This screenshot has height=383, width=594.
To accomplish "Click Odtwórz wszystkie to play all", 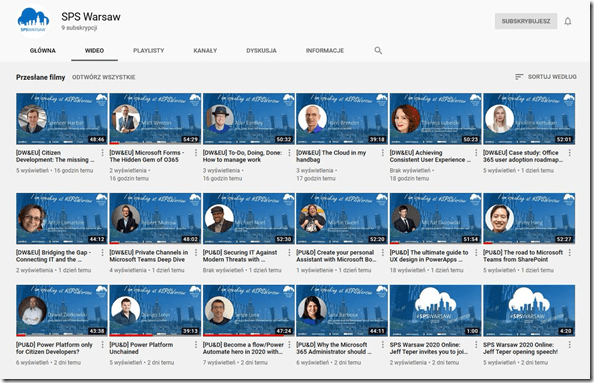I will point(104,77).
